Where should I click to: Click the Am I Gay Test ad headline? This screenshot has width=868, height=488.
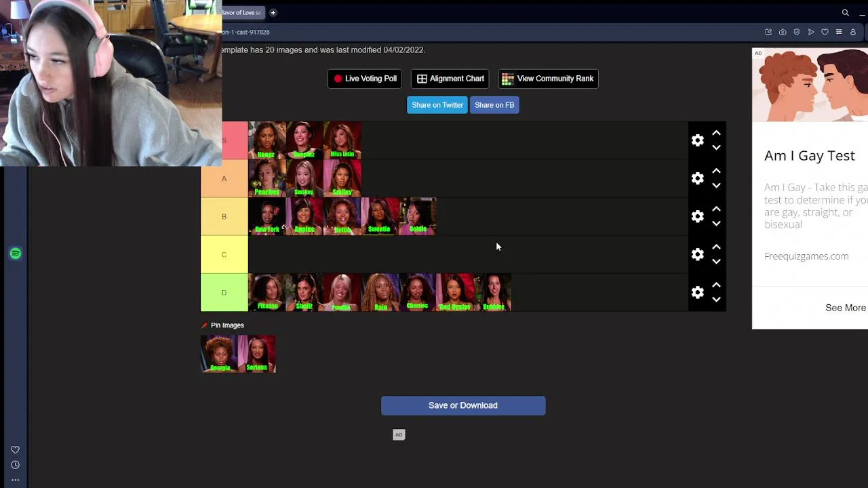[x=810, y=156]
